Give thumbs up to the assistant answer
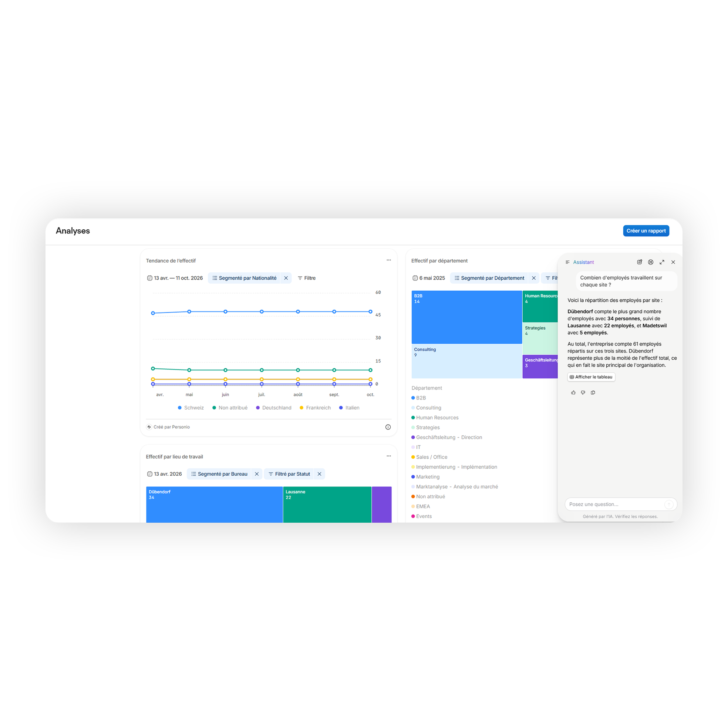The width and height of the screenshot is (728, 728). [573, 392]
